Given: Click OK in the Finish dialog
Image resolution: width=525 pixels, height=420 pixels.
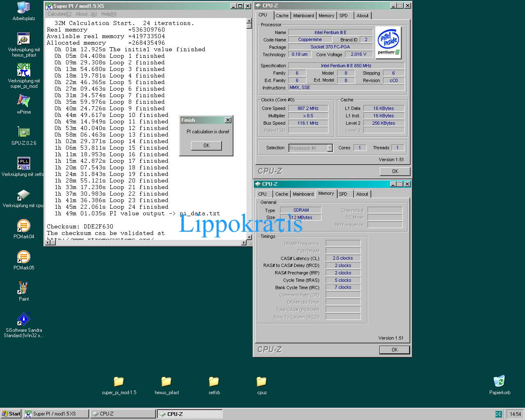Looking at the screenshot, I should coord(206,145).
